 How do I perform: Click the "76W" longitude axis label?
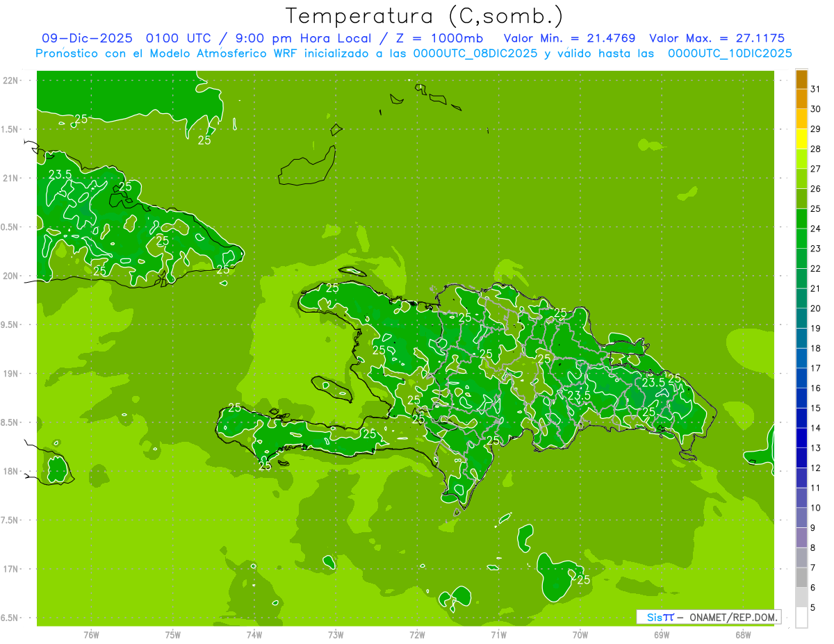point(92,634)
